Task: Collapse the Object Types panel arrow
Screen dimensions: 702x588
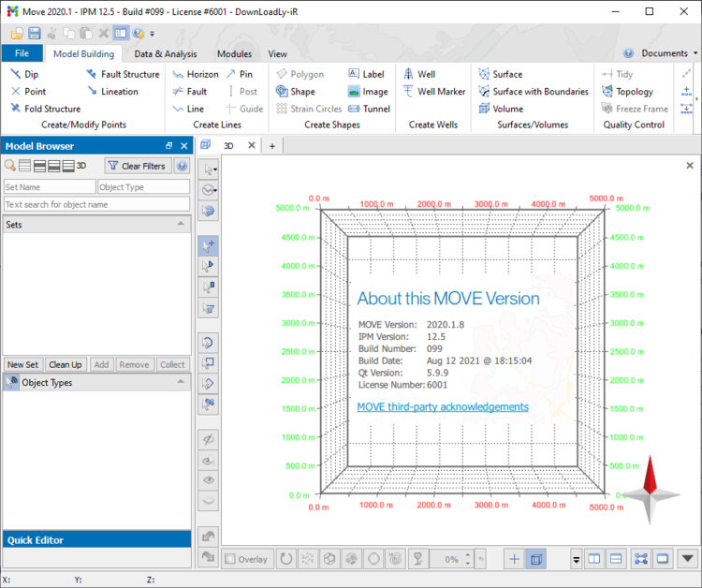Action: 181,382
